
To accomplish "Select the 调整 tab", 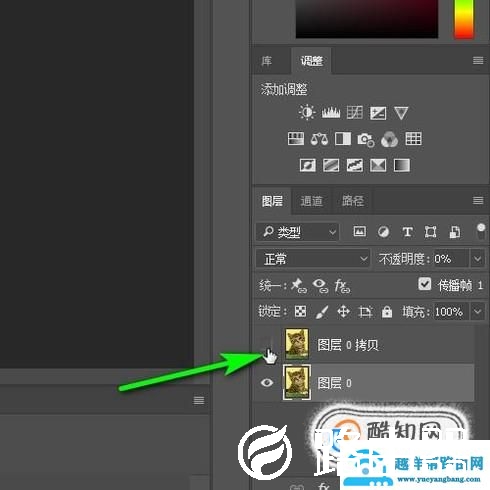I will (x=311, y=61).
